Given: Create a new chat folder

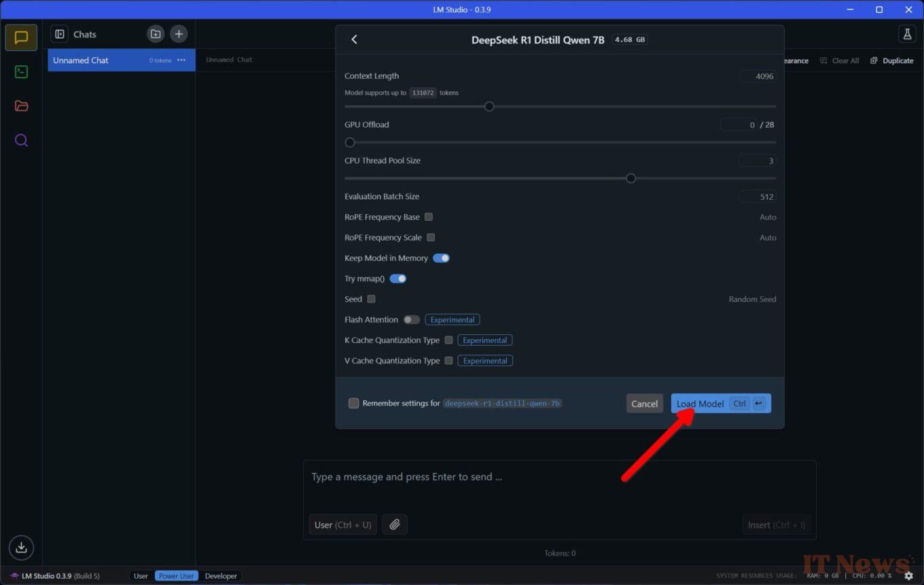Looking at the screenshot, I should (x=156, y=34).
